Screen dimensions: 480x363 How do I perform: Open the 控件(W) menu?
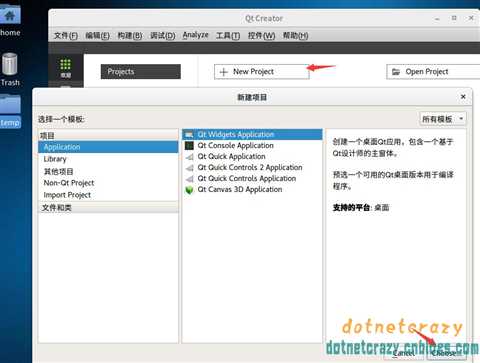[x=261, y=35]
